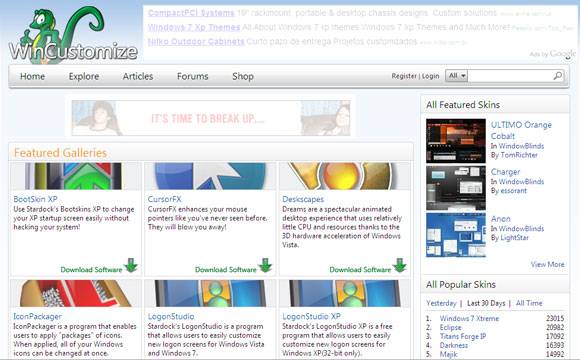
Task: Open the Shop menu
Action: click(x=243, y=76)
